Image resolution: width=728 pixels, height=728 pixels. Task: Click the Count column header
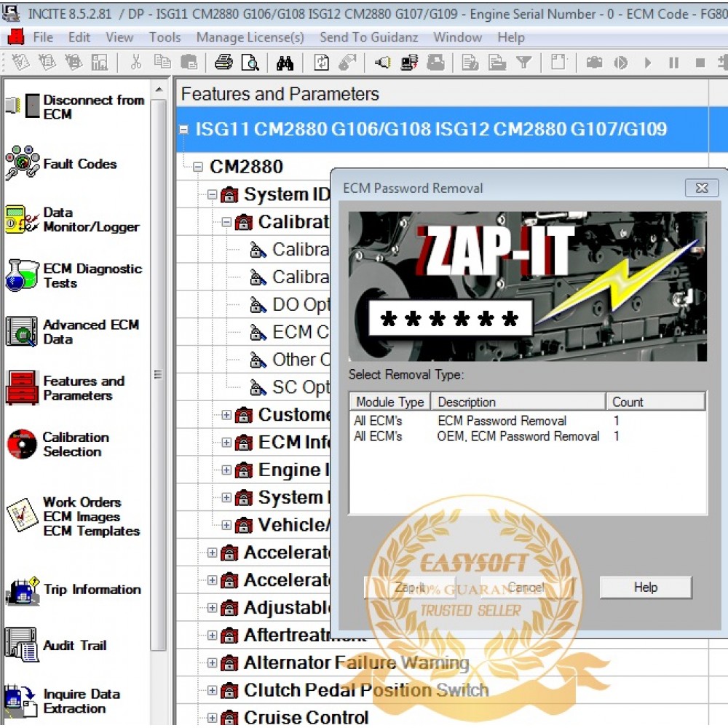[x=656, y=402]
